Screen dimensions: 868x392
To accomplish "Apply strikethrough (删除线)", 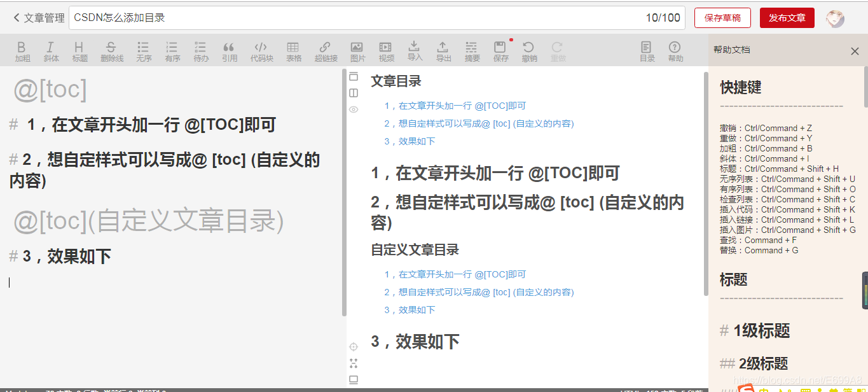I will [x=111, y=52].
